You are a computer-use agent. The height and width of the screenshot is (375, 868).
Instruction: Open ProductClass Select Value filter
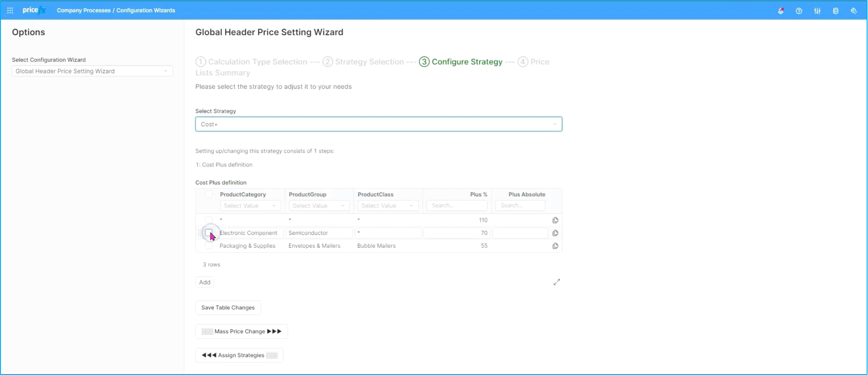[388, 206]
